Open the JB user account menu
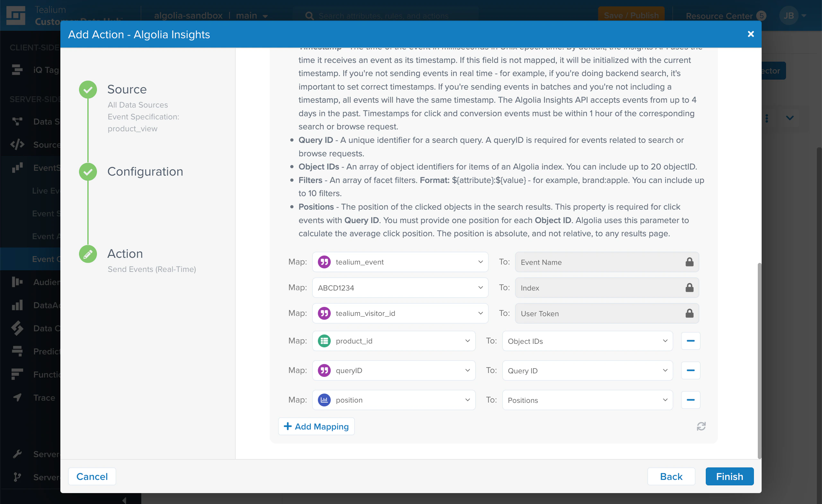Screen dimensions: 822x504 pyautogui.click(x=793, y=16)
